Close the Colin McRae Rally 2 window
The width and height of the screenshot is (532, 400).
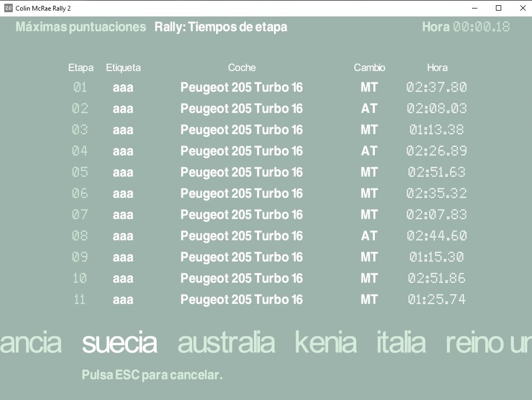click(x=522, y=8)
